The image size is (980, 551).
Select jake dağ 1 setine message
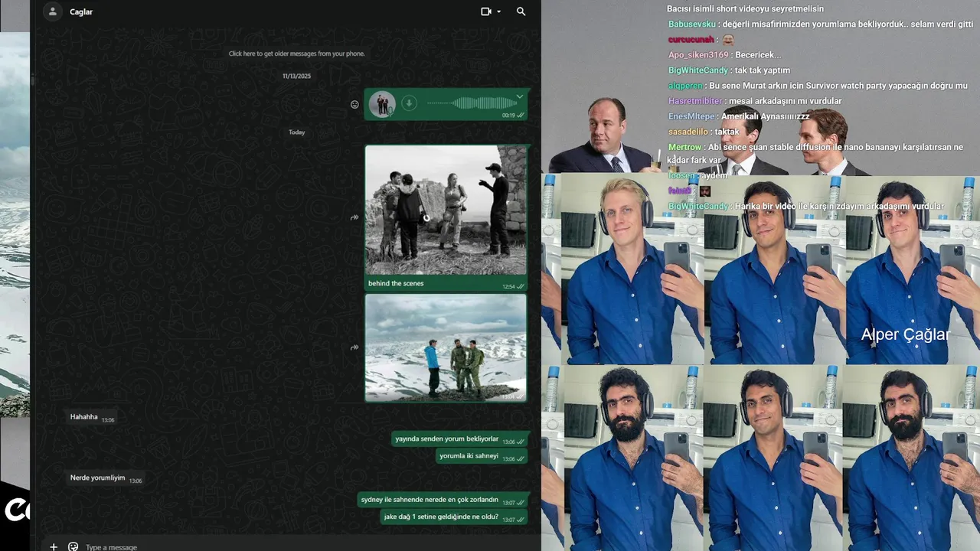[x=454, y=517]
